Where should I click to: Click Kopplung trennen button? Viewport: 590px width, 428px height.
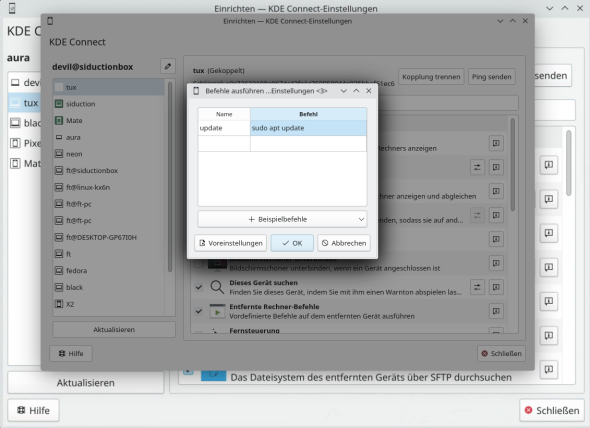431,77
